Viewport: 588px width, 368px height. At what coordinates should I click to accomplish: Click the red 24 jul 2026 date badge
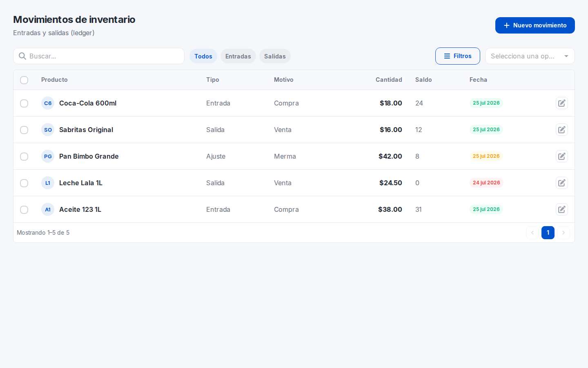486,183
